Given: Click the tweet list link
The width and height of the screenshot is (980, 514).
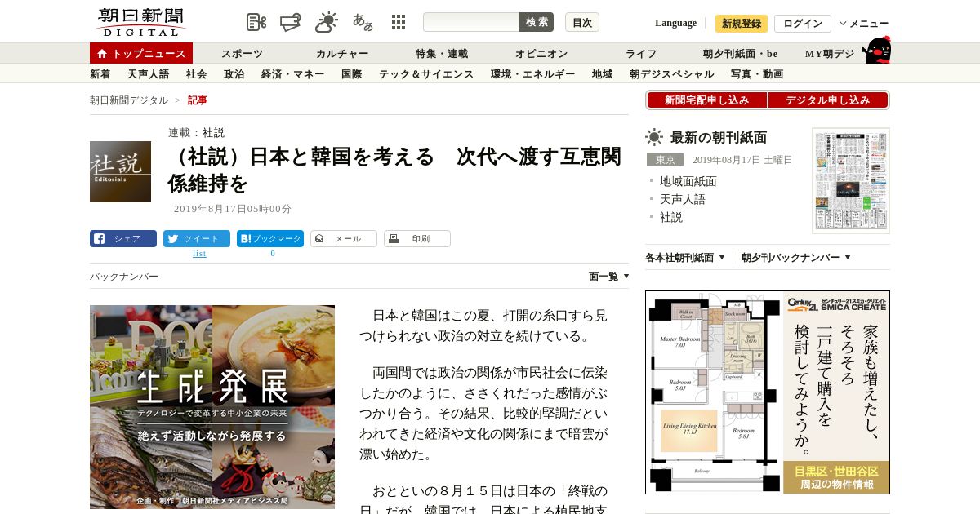Looking at the screenshot, I should (199, 254).
